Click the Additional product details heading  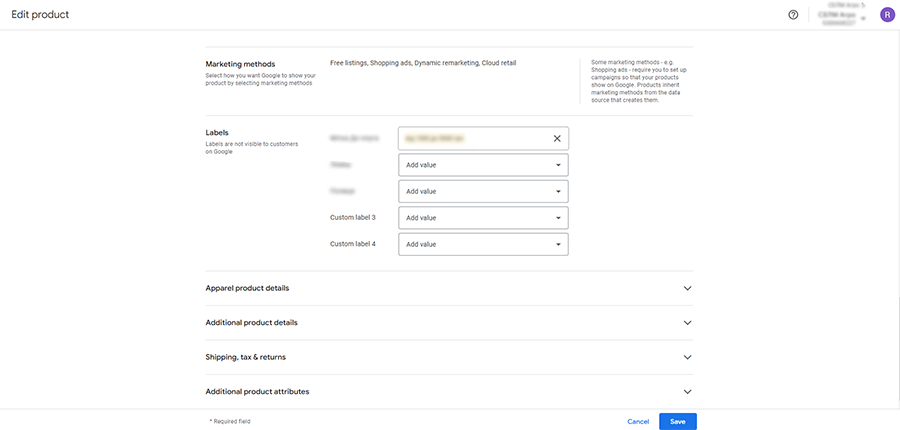pos(251,323)
